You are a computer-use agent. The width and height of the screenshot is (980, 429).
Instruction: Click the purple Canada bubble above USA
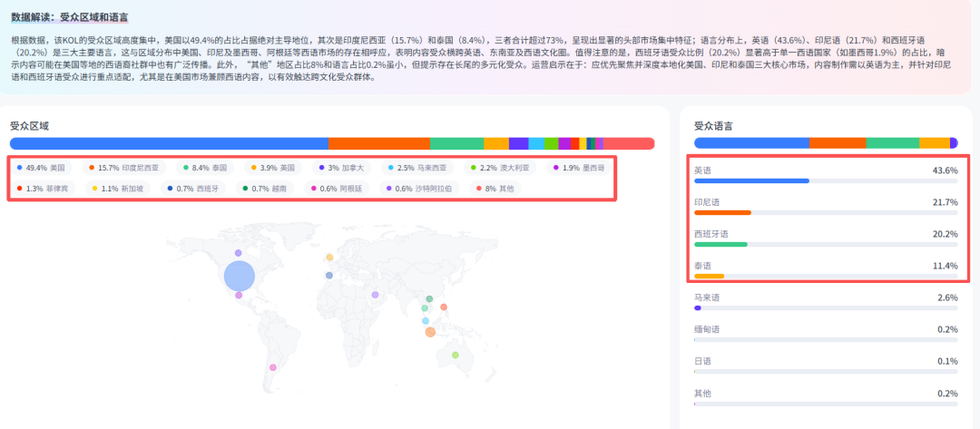238,253
